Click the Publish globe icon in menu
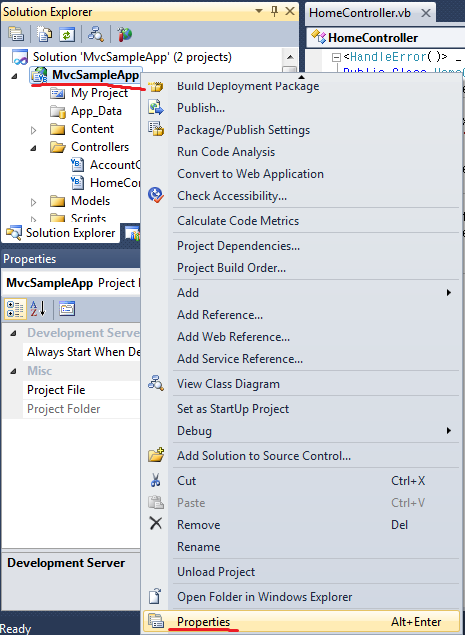Screen dimensions: 465x635 (x=156, y=108)
